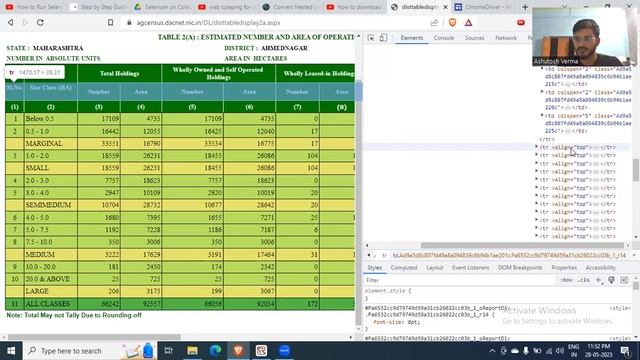This screenshot has height=360, width=640.
Task: Open the red-and-white app icon between Brave and Zoom
Action: 262,351
